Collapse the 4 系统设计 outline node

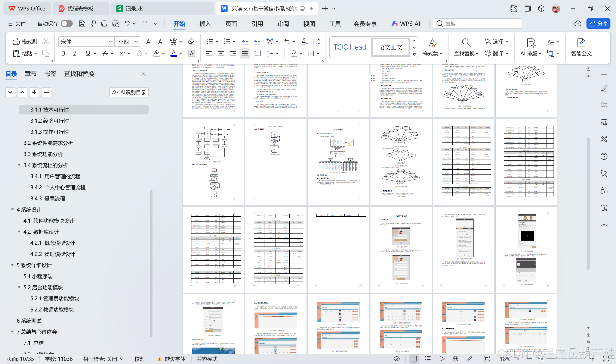[x=12, y=210]
